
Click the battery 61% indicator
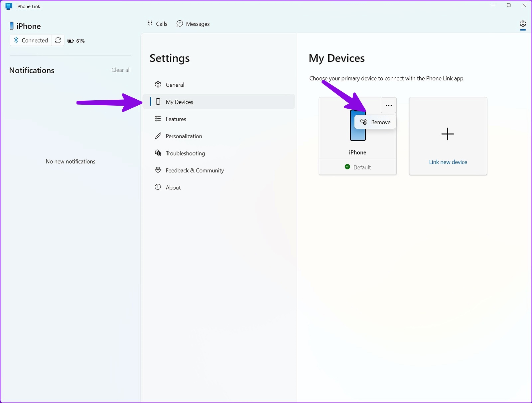pyautogui.click(x=76, y=41)
